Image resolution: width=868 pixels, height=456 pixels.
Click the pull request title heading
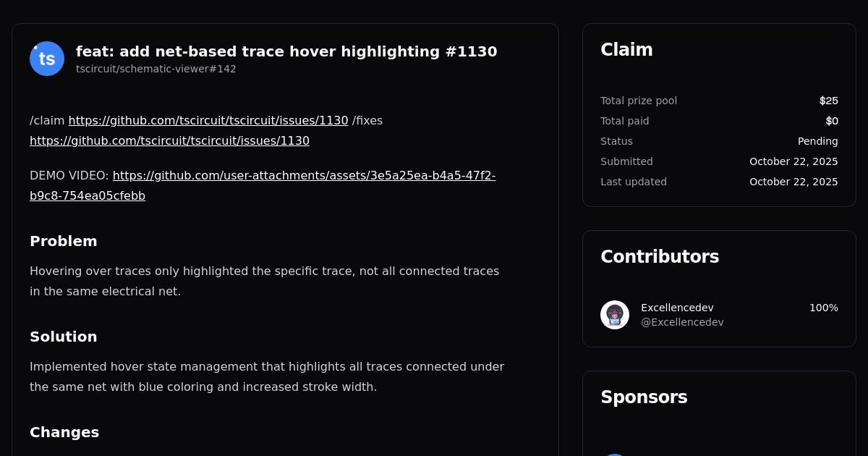(x=286, y=51)
